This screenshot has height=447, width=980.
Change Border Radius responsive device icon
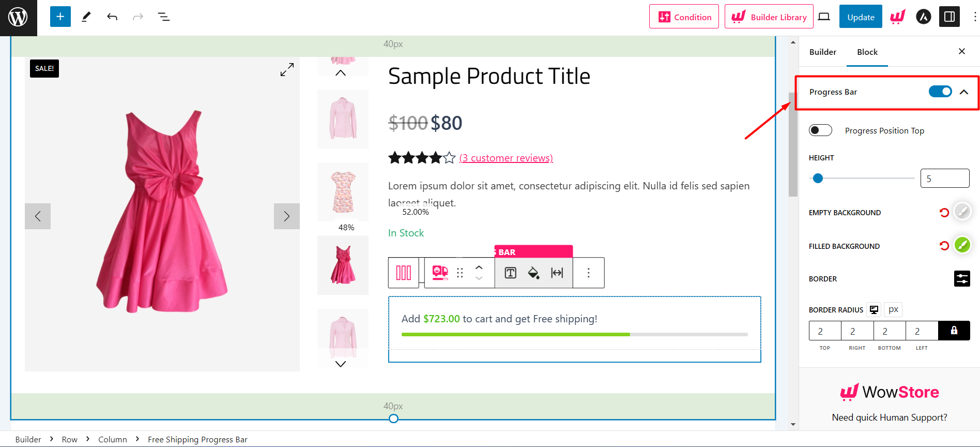pos(874,309)
